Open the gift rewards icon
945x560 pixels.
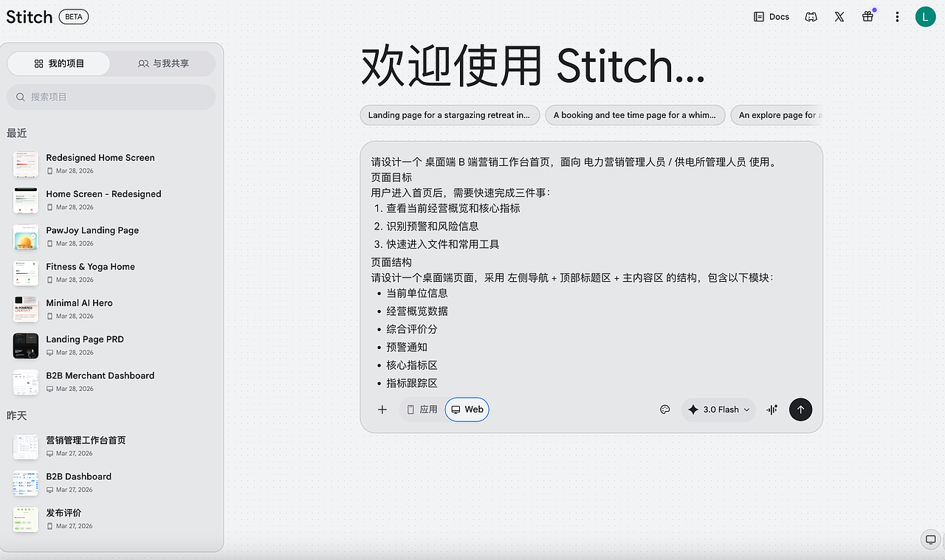(867, 16)
